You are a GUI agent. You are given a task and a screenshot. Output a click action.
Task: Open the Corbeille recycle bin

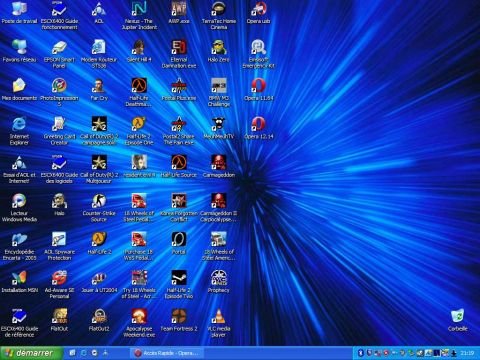(458, 316)
